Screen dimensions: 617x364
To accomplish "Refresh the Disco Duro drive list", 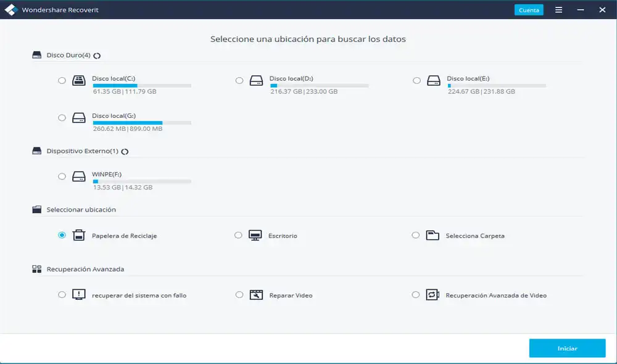I will point(97,56).
